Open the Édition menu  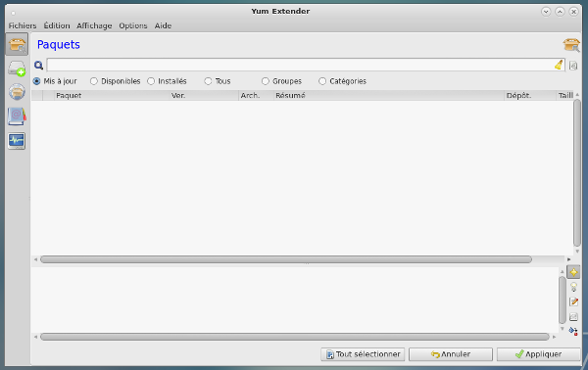57,25
